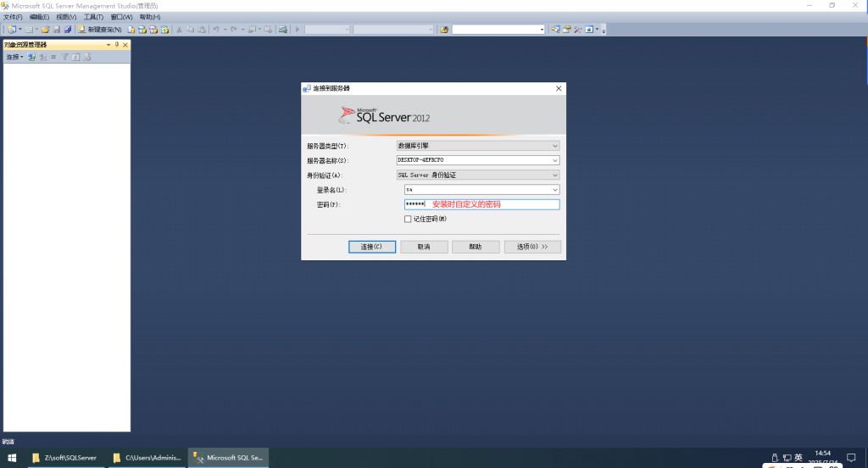Click the green Start Debugging arrow

pos(298,30)
